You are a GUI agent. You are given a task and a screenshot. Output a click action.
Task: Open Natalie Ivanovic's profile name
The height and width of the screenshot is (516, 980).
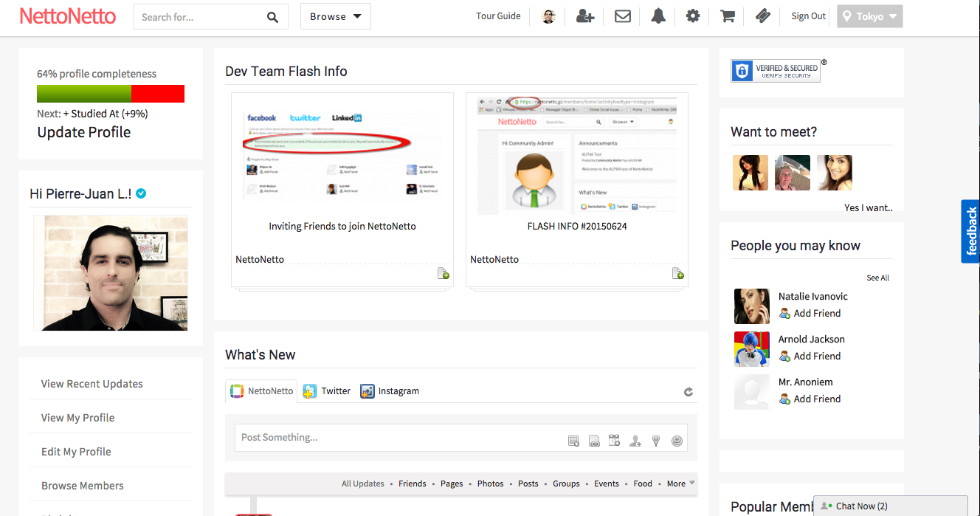tap(813, 296)
